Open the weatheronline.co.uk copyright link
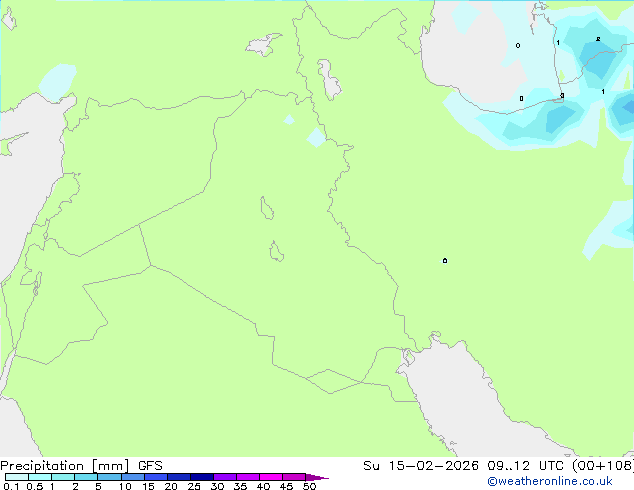This screenshot has width=634, height=490. pyautogui.click(x=550, y=482)
